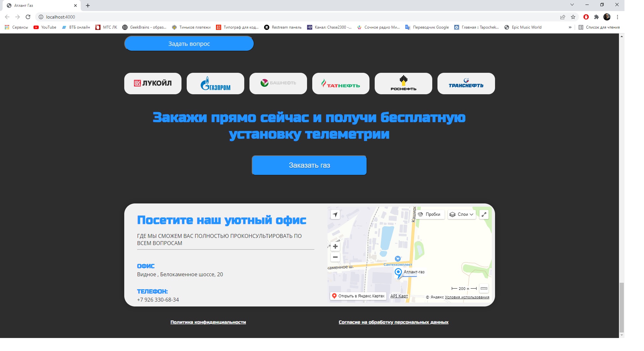Open GeekBrains bookmark
This screenshot has height=351, width=644.
pyautogui.click(x=144, y=27)
